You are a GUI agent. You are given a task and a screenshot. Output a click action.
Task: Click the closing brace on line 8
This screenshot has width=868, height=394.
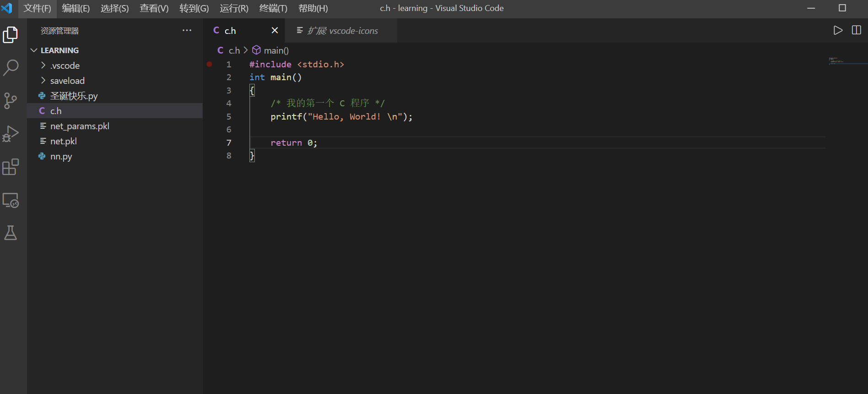pyautogui.click(x=252, y=156)
